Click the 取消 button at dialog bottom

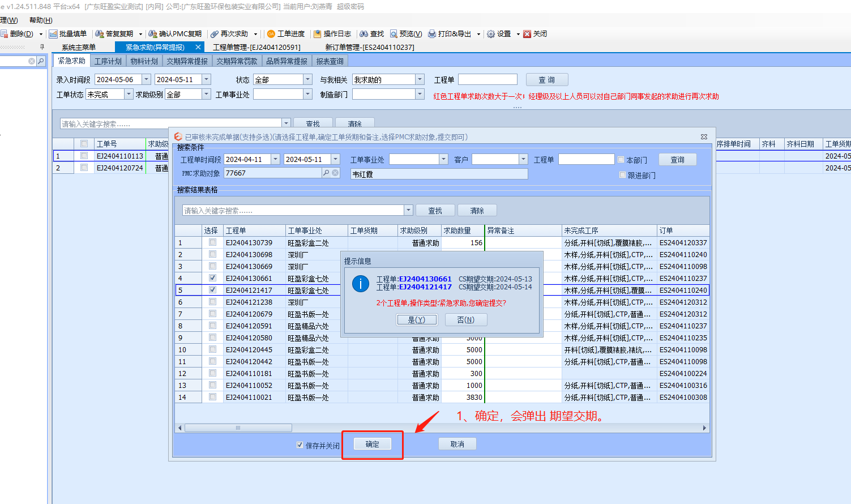[x=457, y=444]
